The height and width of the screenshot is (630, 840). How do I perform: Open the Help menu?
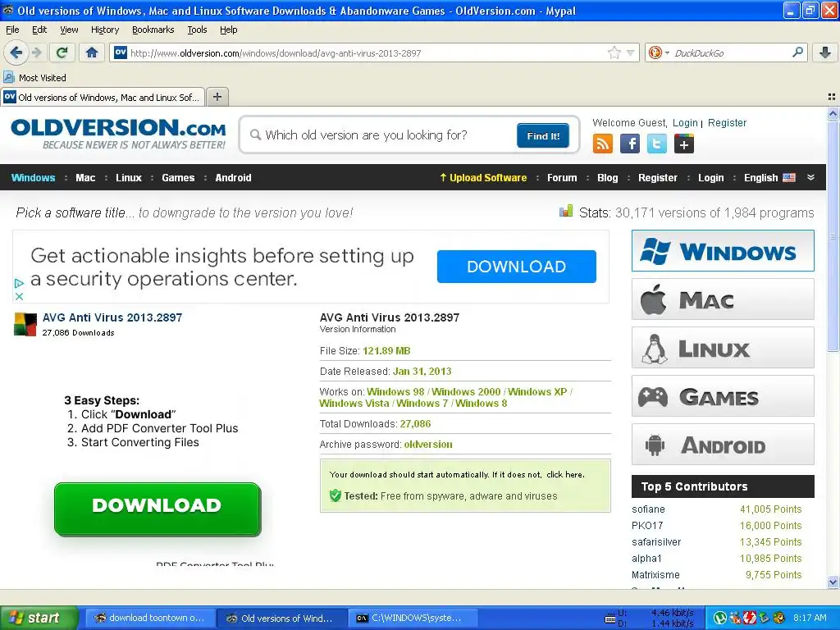click(x=229, y=30)
